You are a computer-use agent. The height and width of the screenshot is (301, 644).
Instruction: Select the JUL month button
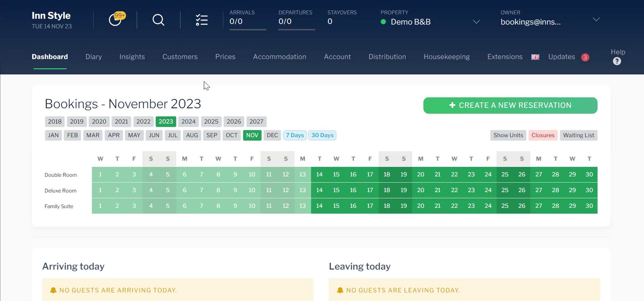tap(173, 135)
